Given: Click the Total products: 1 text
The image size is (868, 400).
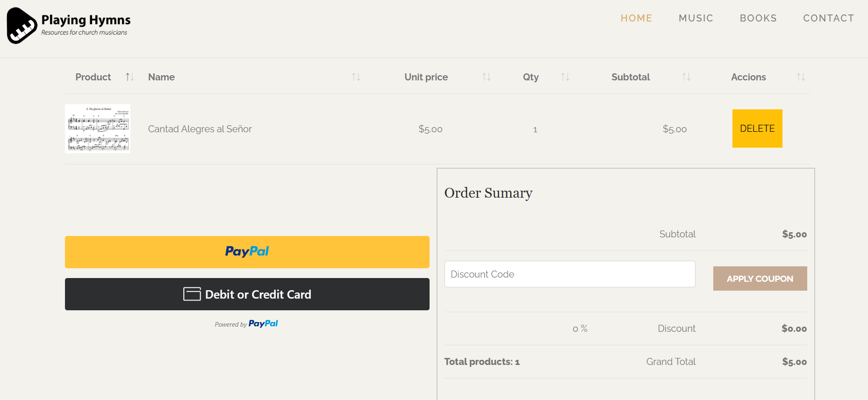Looking at the screenshot, I should click(482, 362).
